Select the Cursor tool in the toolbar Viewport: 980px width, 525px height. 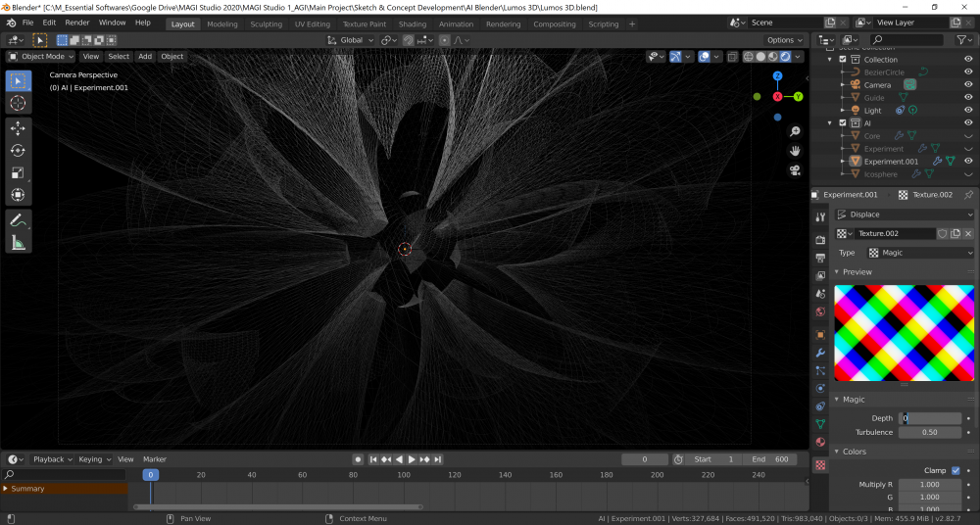tap(19, 103)
